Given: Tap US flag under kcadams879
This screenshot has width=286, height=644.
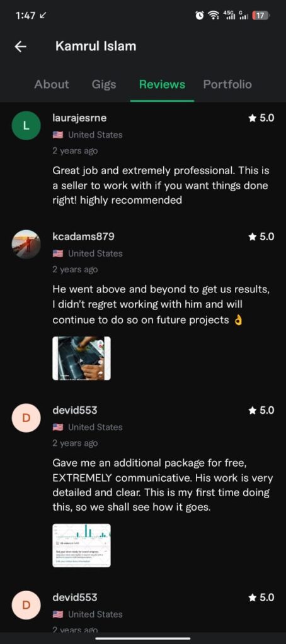Looking at the screenshot, I should click(57, 253).
